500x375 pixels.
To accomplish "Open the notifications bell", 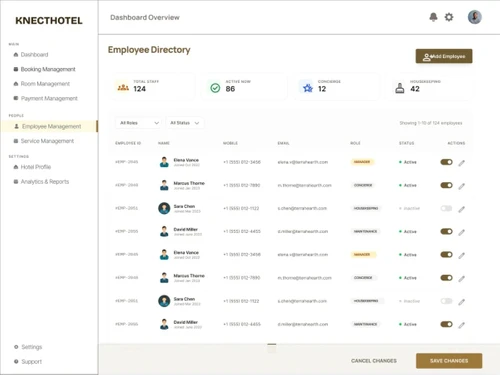I will 433,17.
